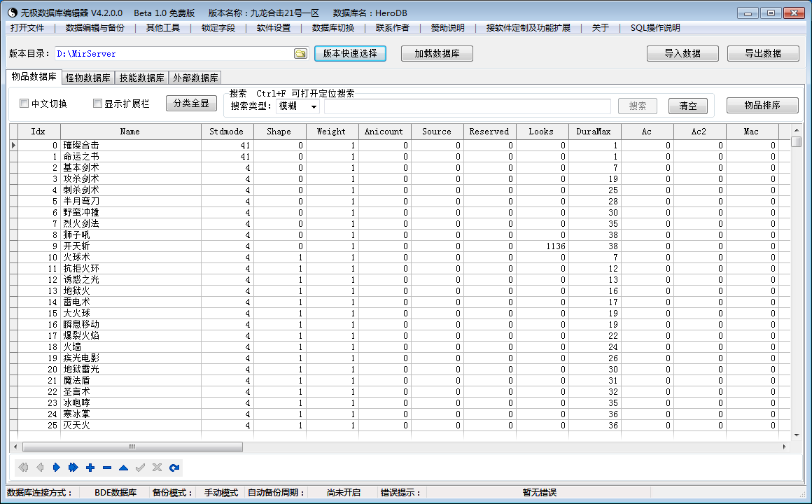
Task: Open 其他工具 menu
Action: (x=162, y=28)
